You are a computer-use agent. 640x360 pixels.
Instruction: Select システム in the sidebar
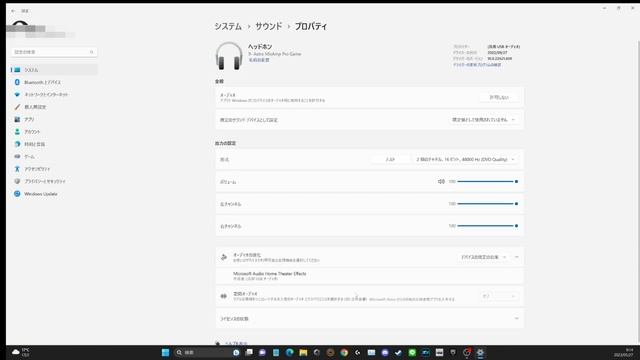[54, 70]
